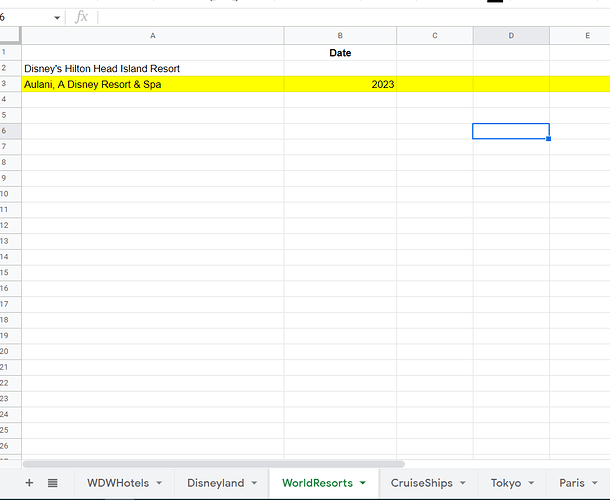Select row 1 header

click(x=10, y=53)
